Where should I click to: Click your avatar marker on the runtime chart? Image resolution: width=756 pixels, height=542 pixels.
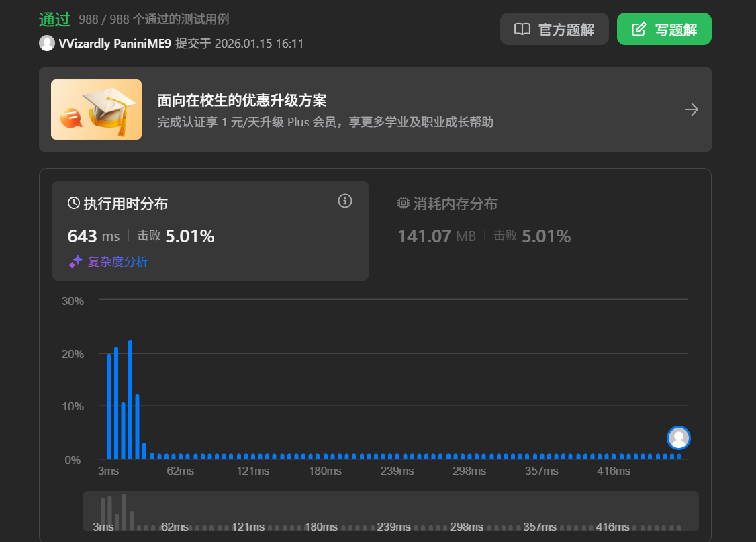(678, 438)
